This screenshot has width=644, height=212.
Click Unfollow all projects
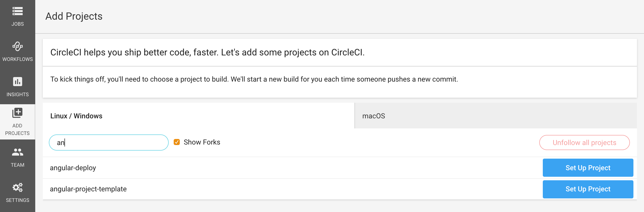pyautogui.click(x=584, y=142)
